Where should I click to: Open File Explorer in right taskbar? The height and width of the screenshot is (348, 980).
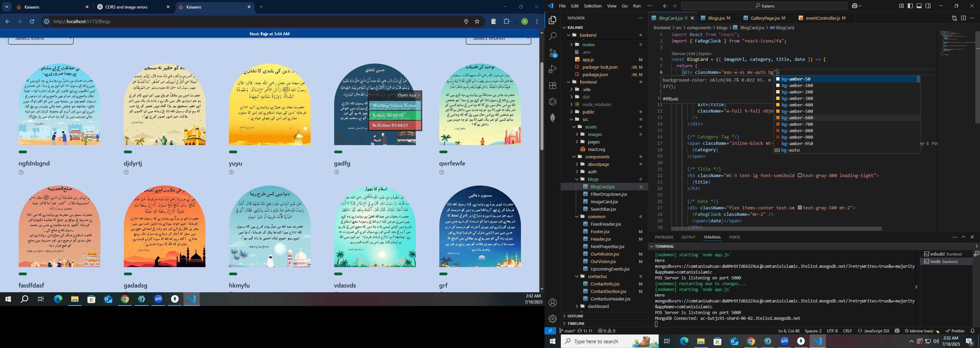(x=701, y=341)
